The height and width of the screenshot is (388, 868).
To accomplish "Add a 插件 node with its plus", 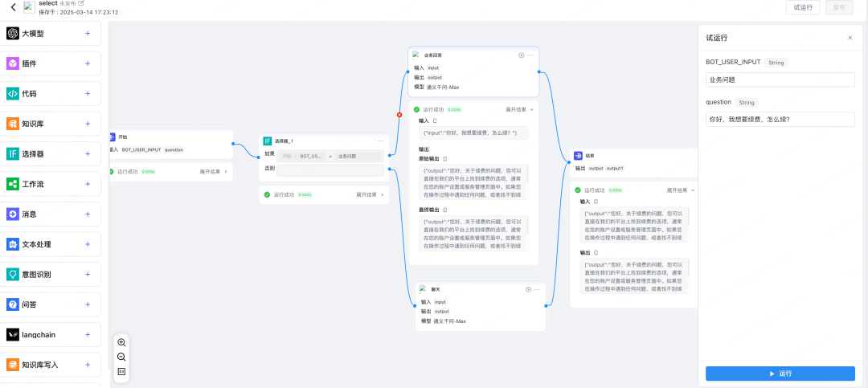I will pyautogui.click(x=88, y=63).
